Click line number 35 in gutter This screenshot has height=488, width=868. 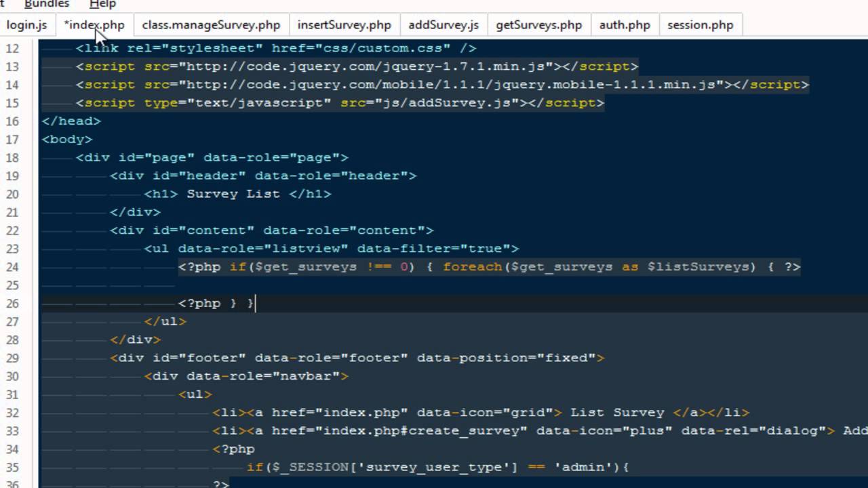tap(12, 467)
